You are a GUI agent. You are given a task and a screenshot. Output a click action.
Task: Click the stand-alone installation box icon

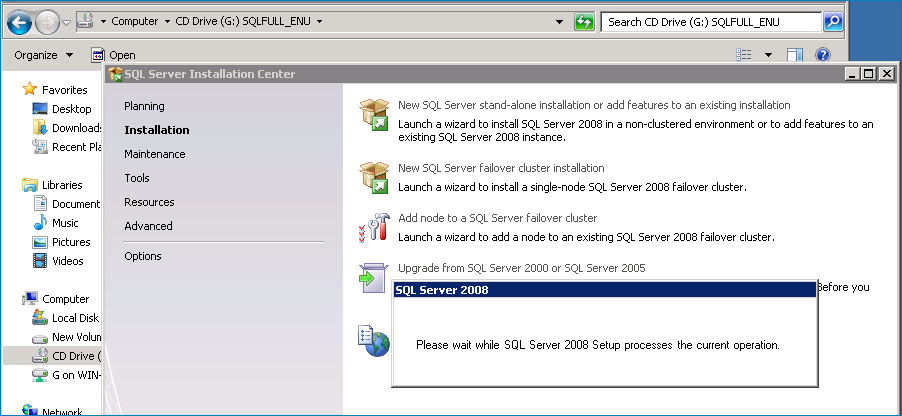point(374,115)
